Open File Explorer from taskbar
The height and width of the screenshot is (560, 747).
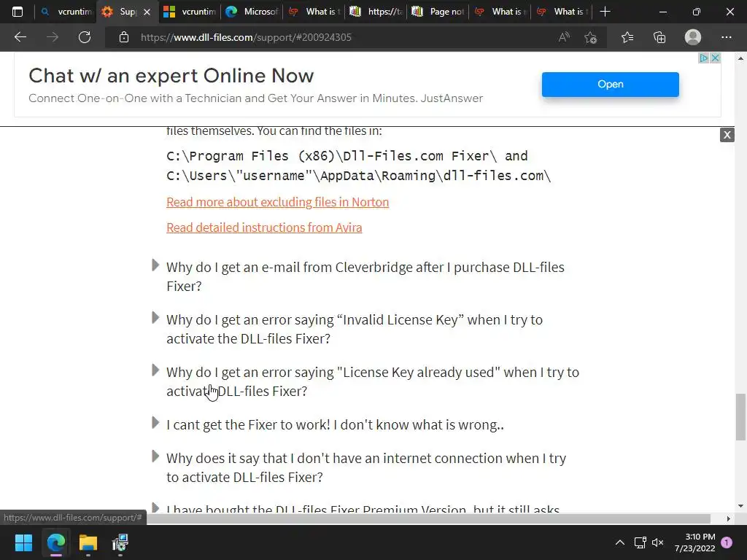click(88, 542)
